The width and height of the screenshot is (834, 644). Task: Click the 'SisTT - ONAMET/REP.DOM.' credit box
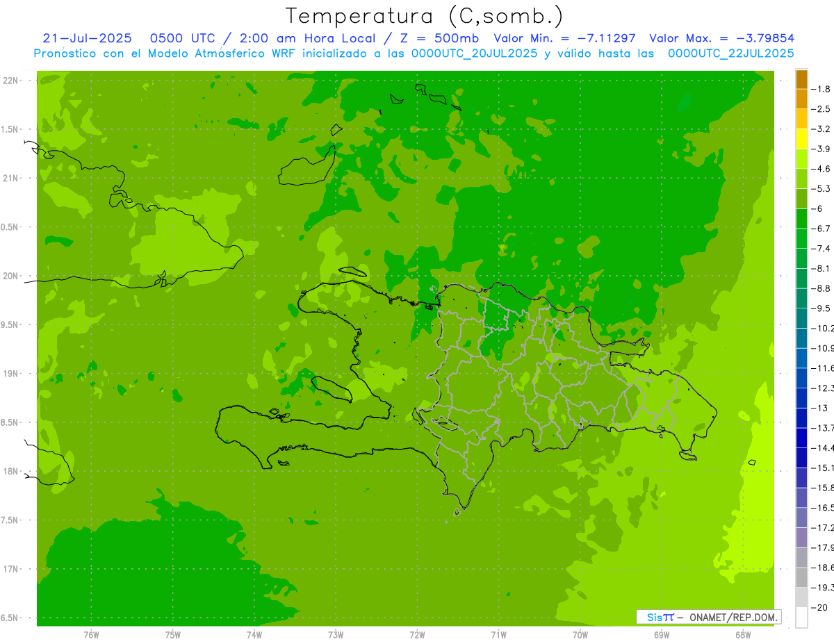pyautogui.click(x=709, y=617)
